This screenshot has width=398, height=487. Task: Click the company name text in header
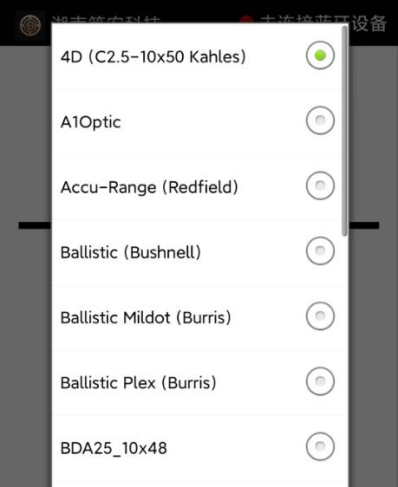[106, 19]
